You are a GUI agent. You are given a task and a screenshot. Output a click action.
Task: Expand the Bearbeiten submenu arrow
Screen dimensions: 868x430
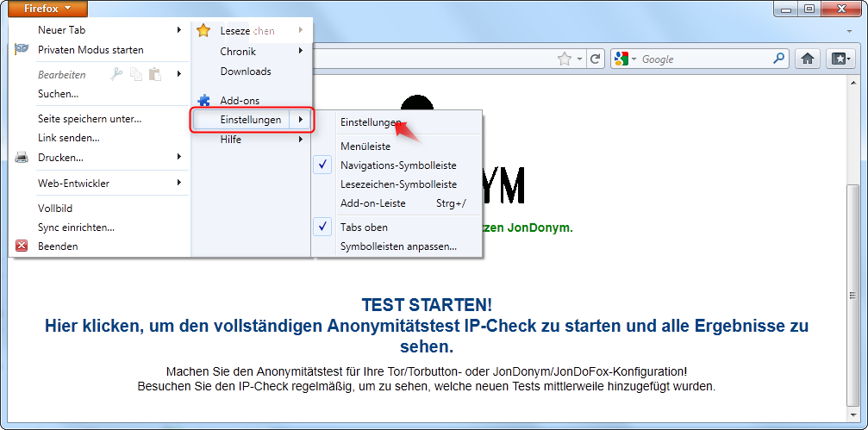click(178, 73)
